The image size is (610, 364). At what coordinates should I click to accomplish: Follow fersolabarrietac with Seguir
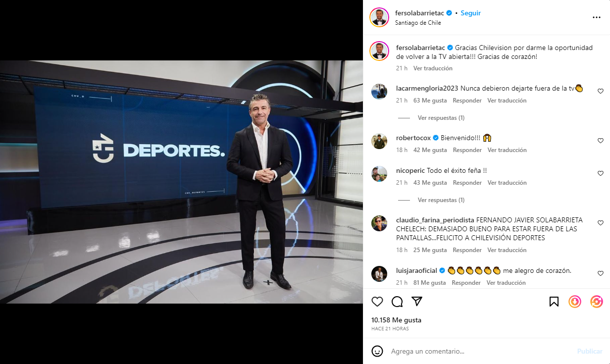[470, 13]
